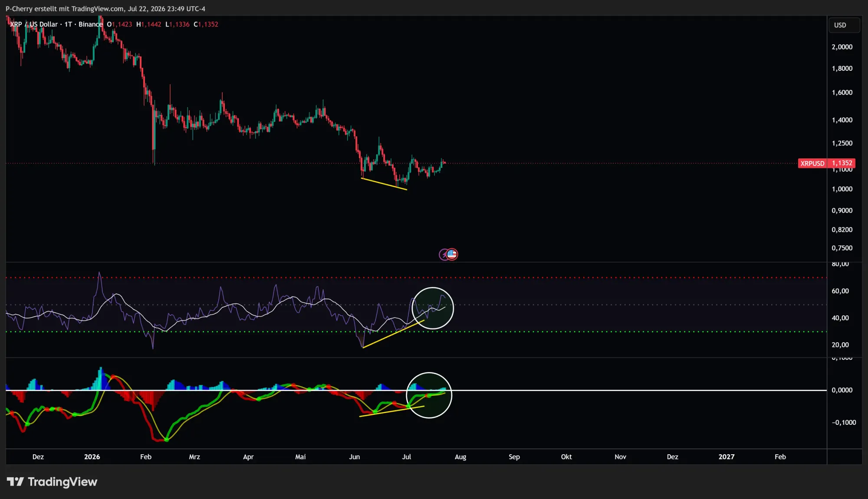Click the Aug month marker

tap(460, 457)
